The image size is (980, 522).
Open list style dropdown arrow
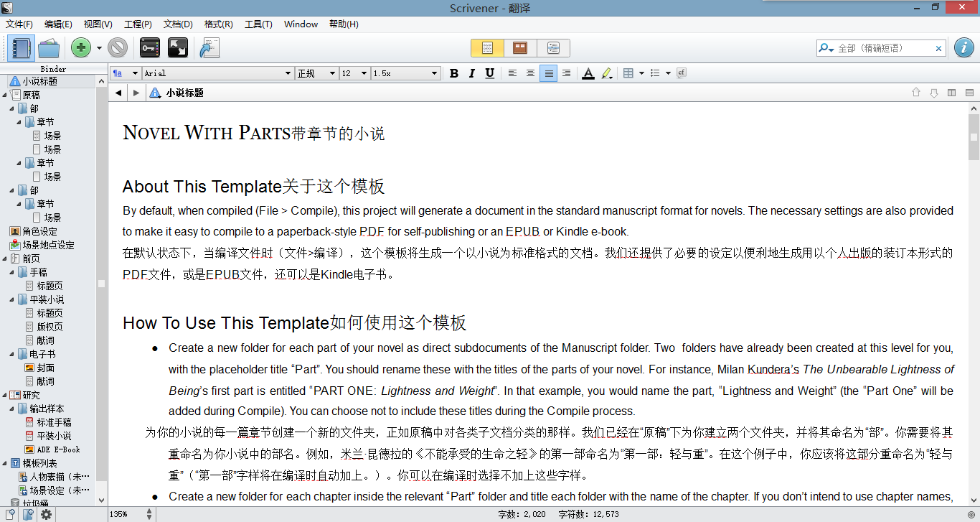[668, 73]
